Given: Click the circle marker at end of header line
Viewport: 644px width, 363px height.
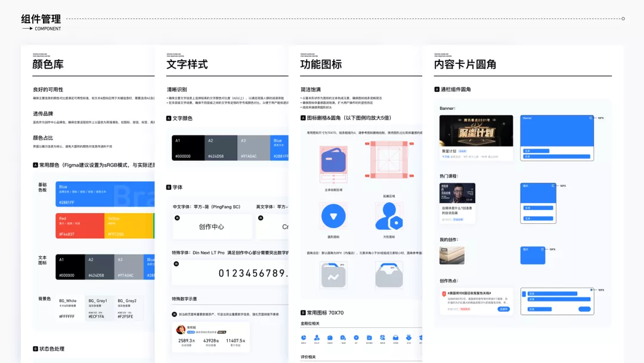Looking at the screenshot, I should (623, 19).
